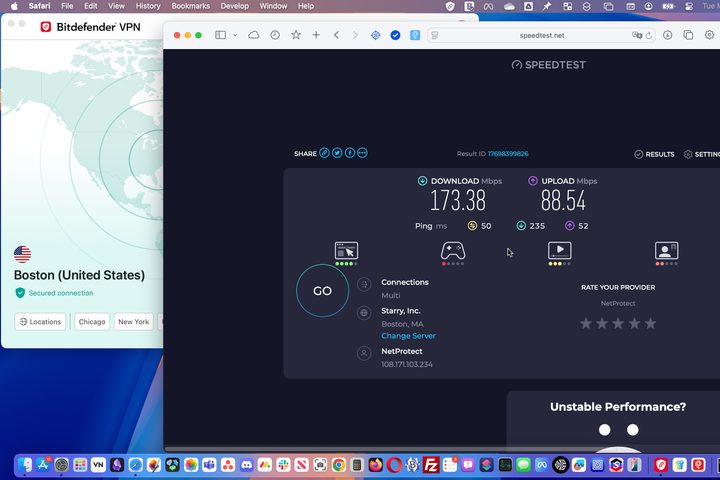Click the page menu icon left of URL
Image resolution: width=720 pixels, height=480 pixels.
click(x=435, y=35)
